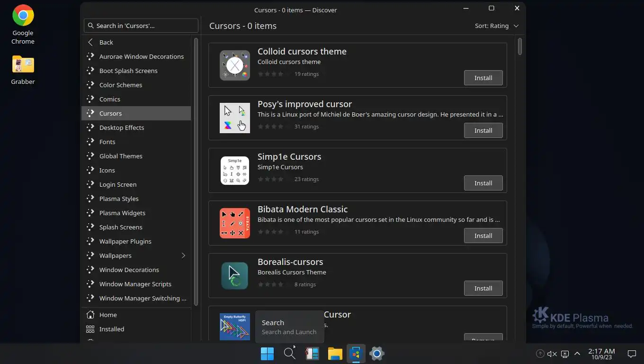
Task: Open Google Chrome desktop icon
Action: 23,25
